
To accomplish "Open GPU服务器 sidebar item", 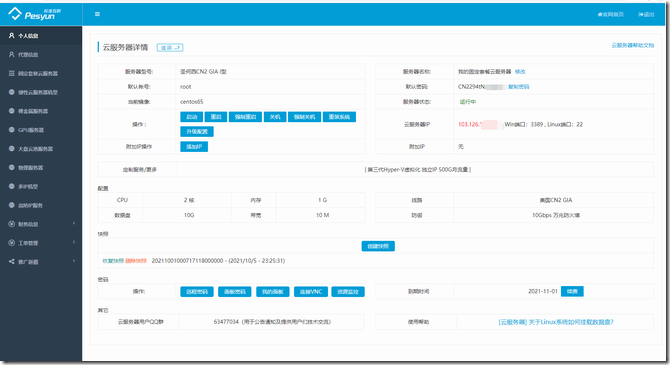I will click(x=41, y=130).
